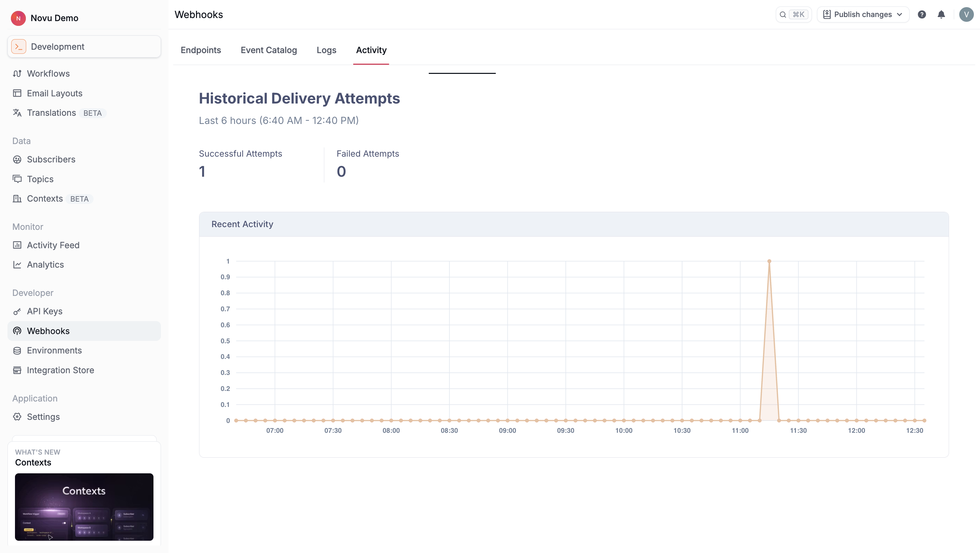Screen dimensions: 980x553
Task: Open the Workflows section
Action: (48, 74)
